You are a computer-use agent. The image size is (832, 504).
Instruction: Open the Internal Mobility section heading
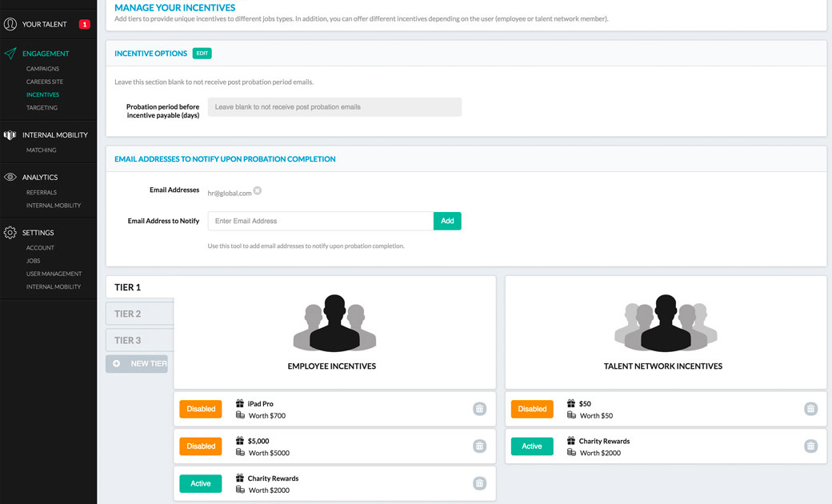point(55,135)
